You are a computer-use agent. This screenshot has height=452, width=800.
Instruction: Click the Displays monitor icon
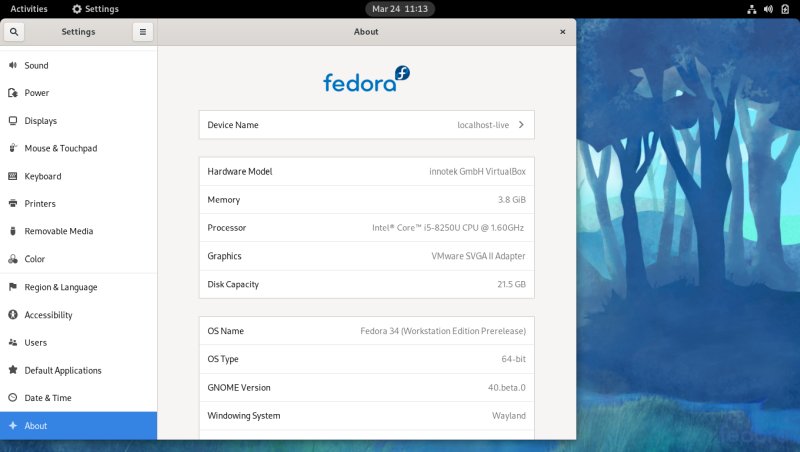pos(13,121)
